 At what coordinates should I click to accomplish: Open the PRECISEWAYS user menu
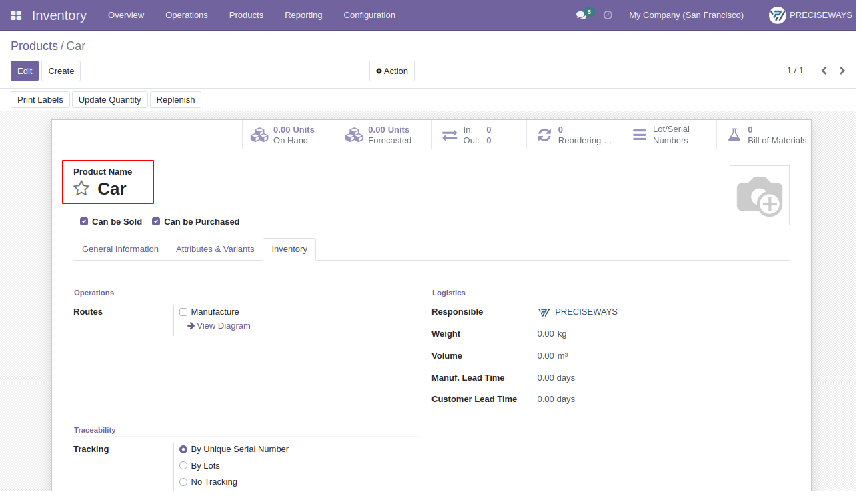click(x=810, y=15)
